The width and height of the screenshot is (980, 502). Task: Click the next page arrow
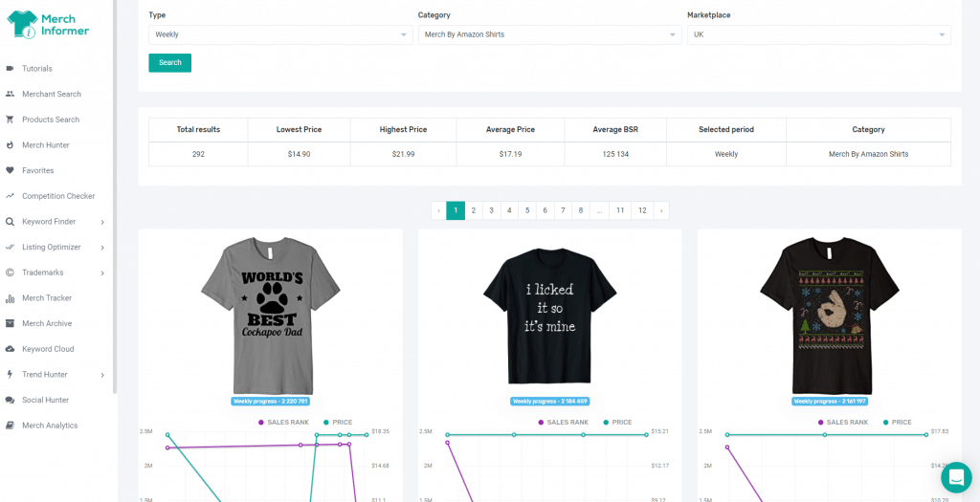[x=661, y=210]
